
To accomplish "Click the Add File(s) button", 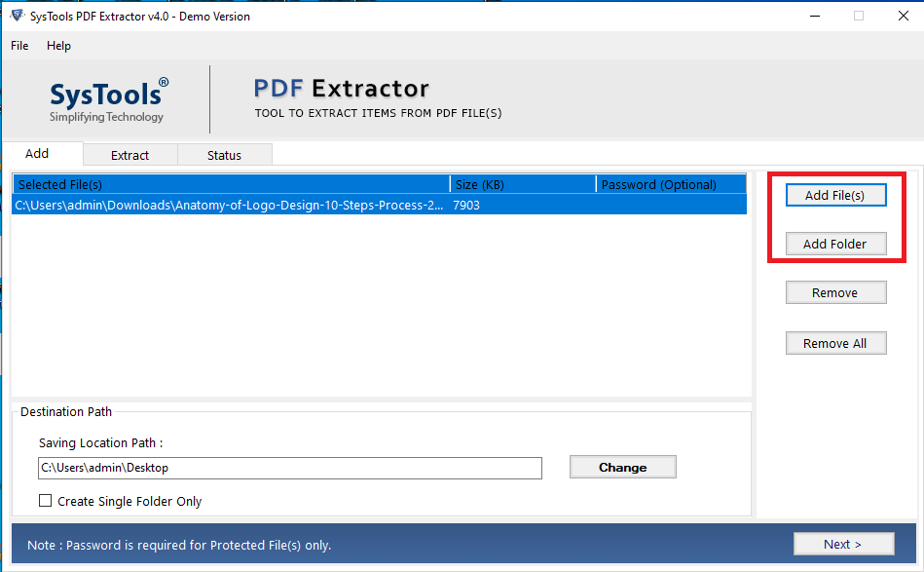I will coord(835,195).
